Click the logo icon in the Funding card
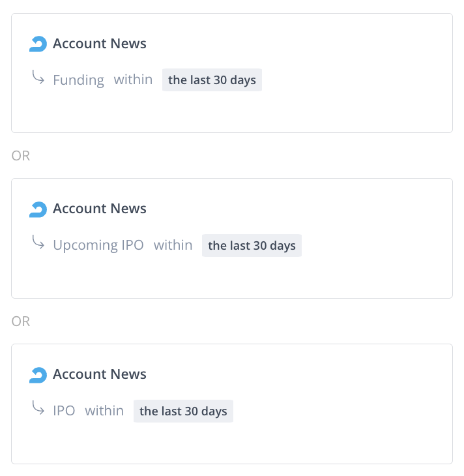The width and height of the screenshot is (464, 476). (38, 44)
